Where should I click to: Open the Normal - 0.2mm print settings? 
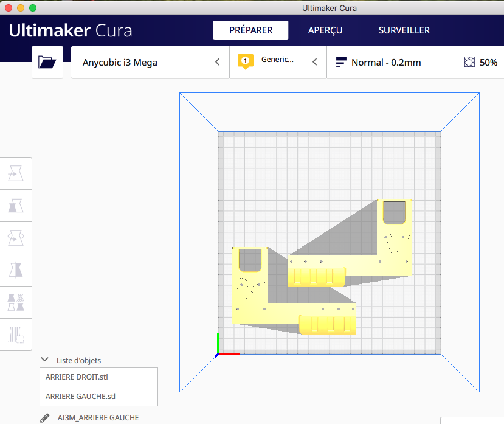pyautogui.click(x=386, y=63)
